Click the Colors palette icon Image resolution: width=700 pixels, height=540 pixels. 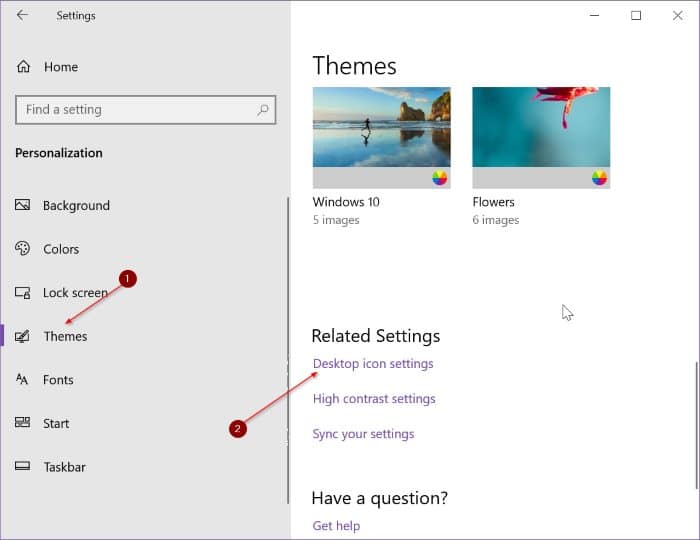(x=22, y=248)
